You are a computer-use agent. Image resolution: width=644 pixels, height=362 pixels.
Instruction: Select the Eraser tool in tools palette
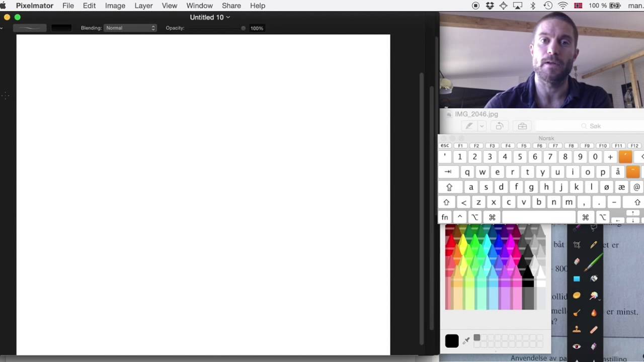(577, 261)
